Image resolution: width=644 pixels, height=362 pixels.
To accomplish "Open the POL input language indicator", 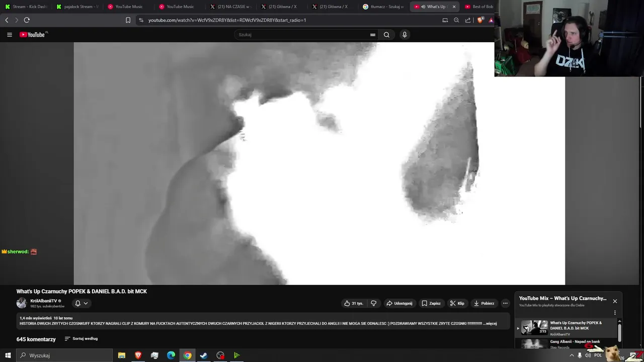I will coord(598,355).
